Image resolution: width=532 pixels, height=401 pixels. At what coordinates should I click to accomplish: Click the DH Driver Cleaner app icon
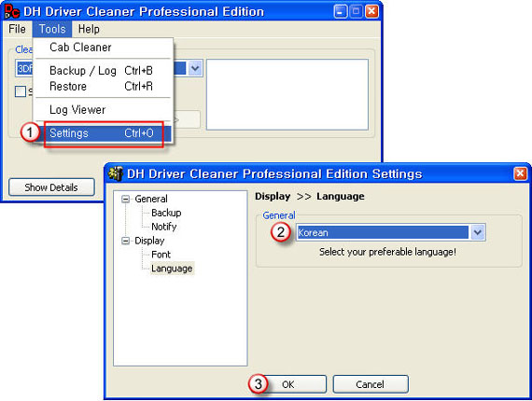pyautogui.click(x=11, y=11)
